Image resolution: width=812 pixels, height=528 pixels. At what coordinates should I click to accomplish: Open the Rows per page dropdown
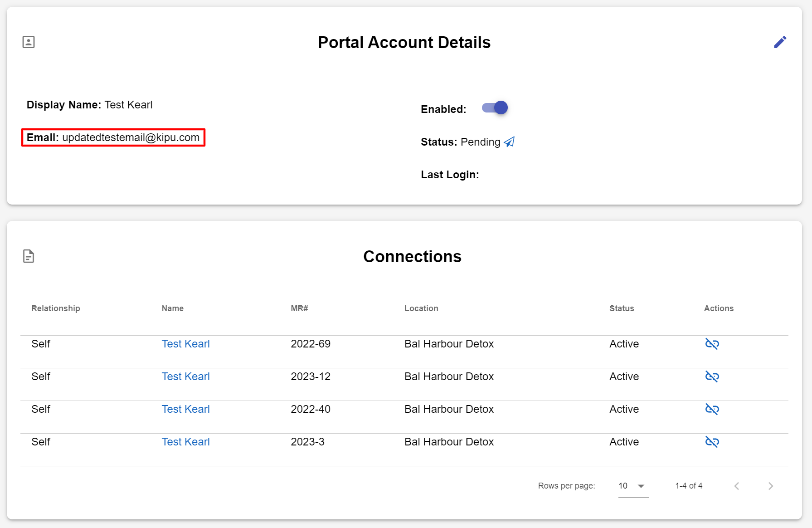click(x=633, y=486)
